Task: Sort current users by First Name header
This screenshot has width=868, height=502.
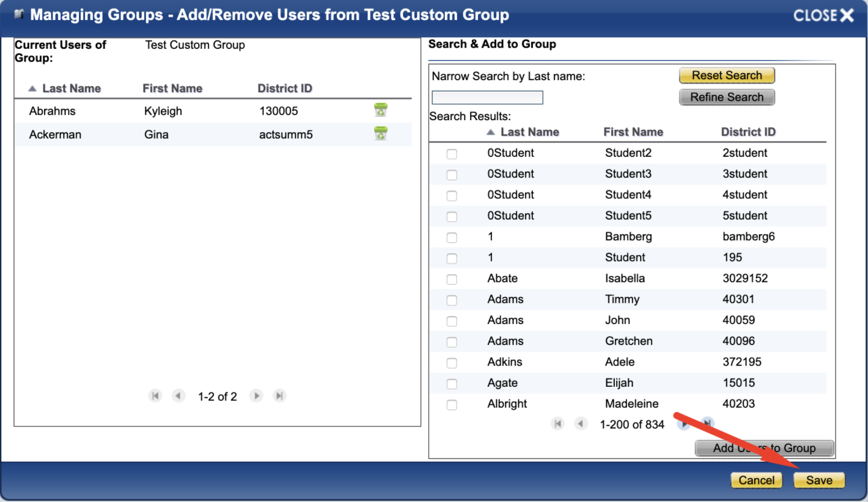Action: point(172,89)
